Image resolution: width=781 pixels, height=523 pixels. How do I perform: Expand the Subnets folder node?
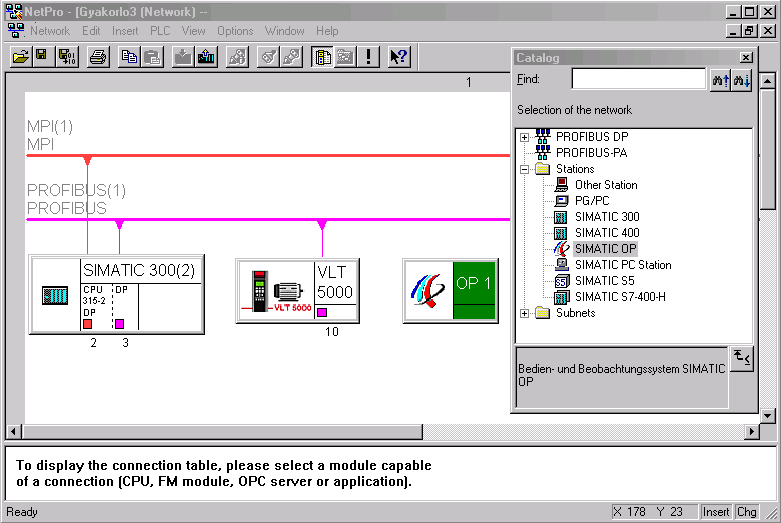(524, 313)
